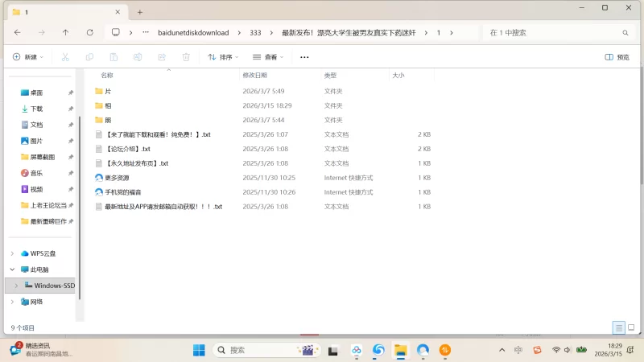Click the Share icon in toolbar
Viewport: 644px width, 362px height.
tap(162, 57)
